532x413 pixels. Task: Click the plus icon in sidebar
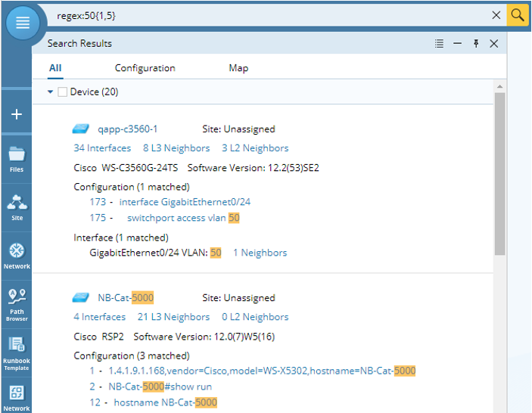(17, 115)
